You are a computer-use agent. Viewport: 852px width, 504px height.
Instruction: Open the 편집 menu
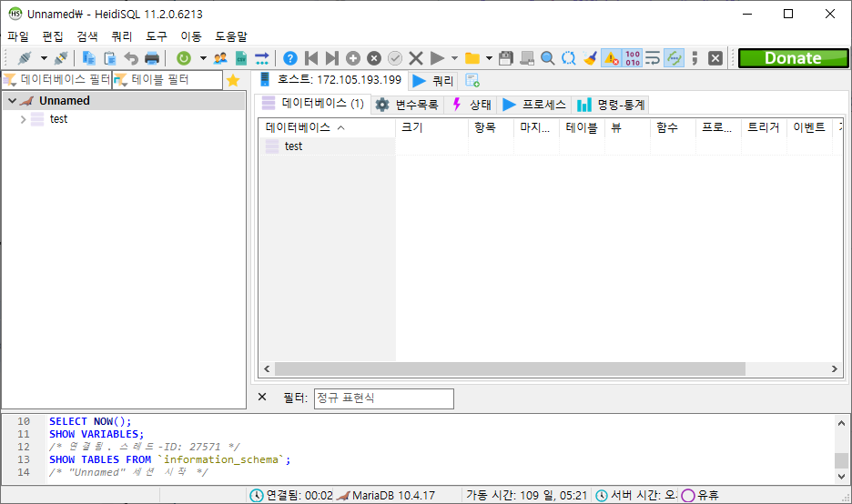[53, 36]
